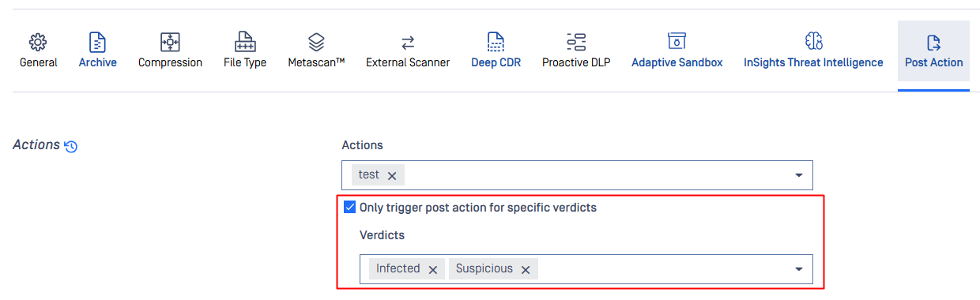The width and height of the screenshot is (980, 300).
Task: Remove the Suspicious verdict tag
Action: (x=526, y=269)
